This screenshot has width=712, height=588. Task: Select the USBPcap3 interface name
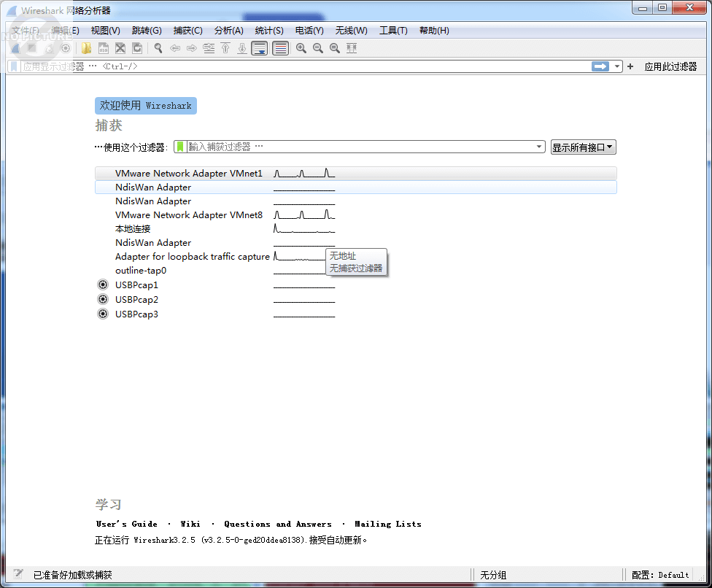pos(136,314)
